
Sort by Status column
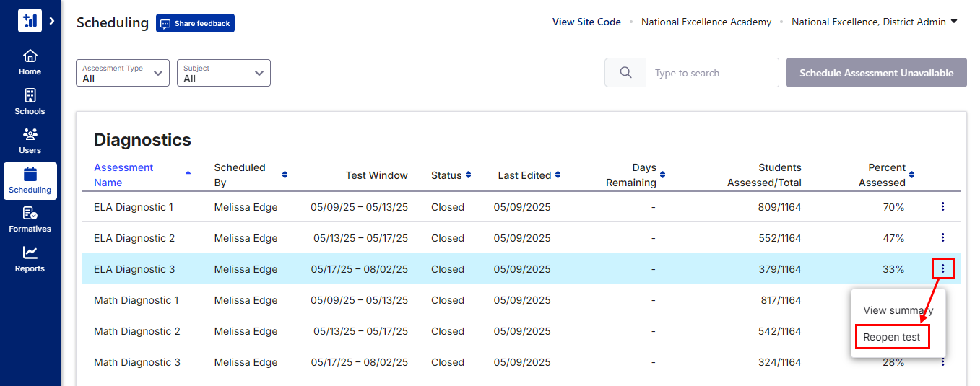[x=451, y=175]
